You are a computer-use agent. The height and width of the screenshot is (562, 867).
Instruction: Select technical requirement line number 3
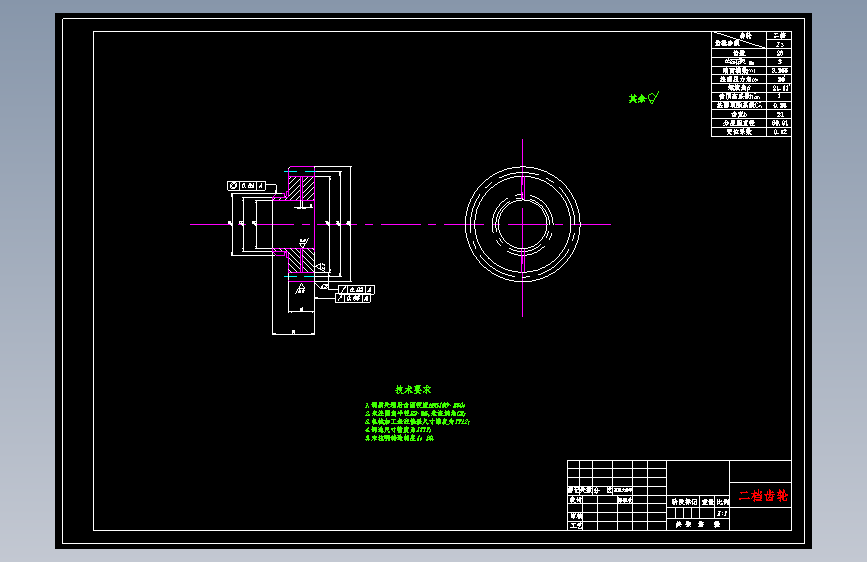(417, 422)
